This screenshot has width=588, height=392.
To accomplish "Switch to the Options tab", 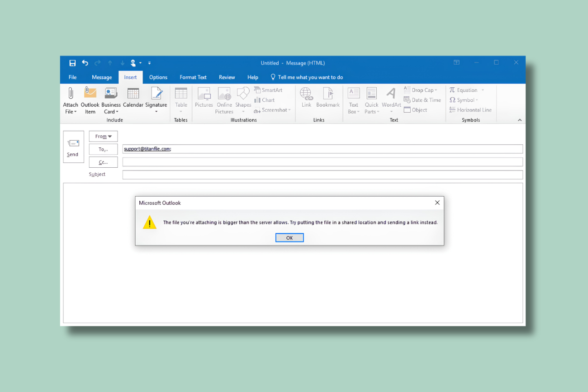I will tap(158, 77).
